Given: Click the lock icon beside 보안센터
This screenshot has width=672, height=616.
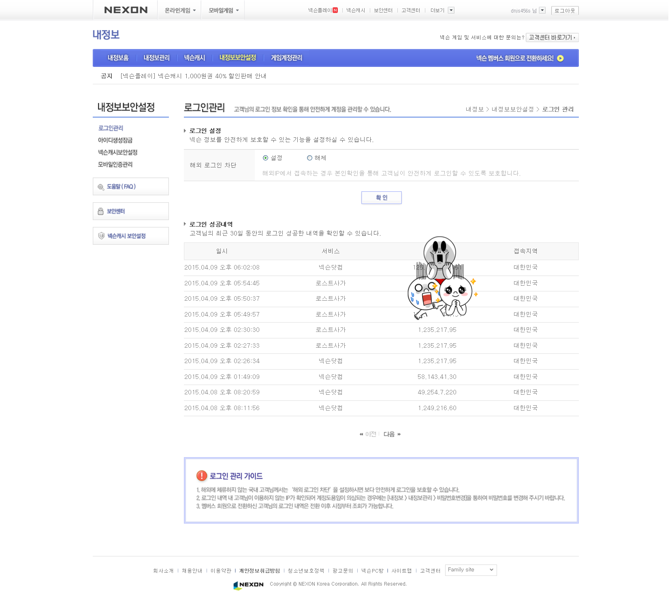Looking at the screenshot, I should point(100,212).
